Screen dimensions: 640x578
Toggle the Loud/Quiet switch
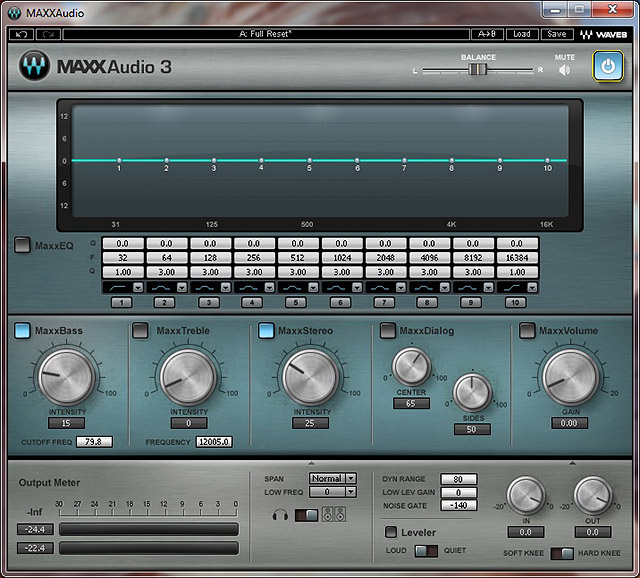click(x=426, y=551)
